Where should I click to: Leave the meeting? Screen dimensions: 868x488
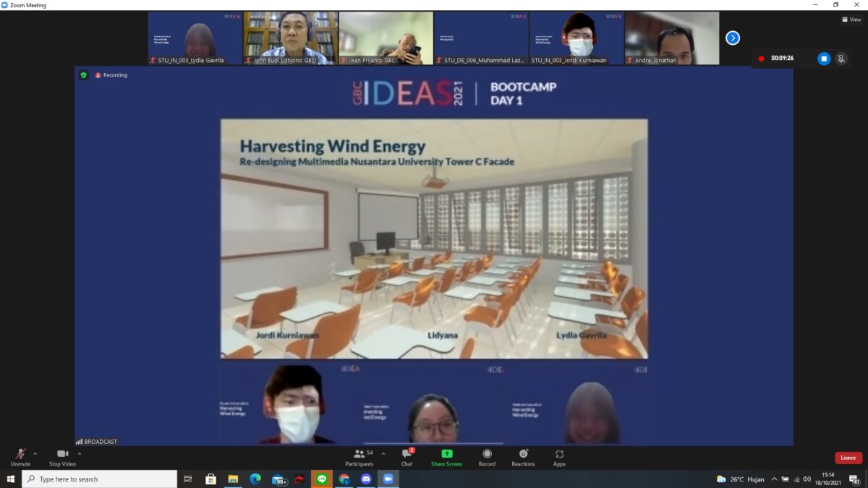(848, 458)
